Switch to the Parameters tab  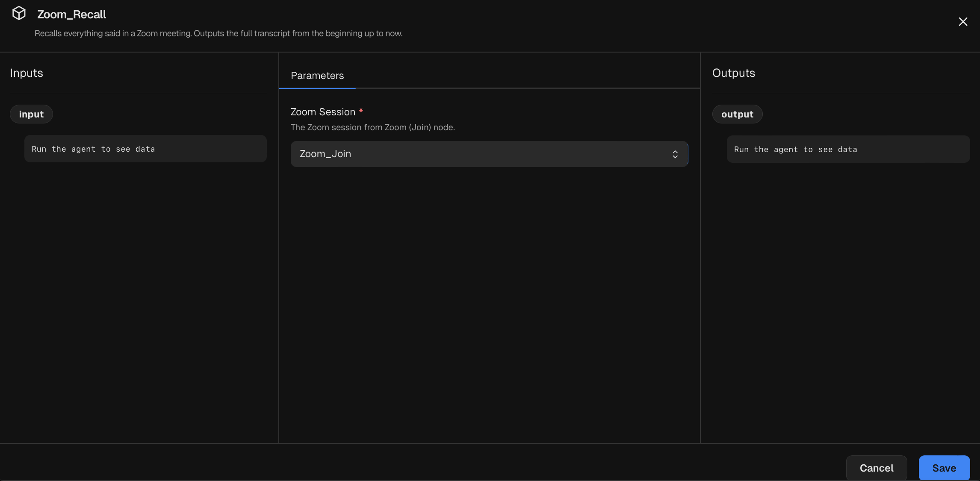317,76
